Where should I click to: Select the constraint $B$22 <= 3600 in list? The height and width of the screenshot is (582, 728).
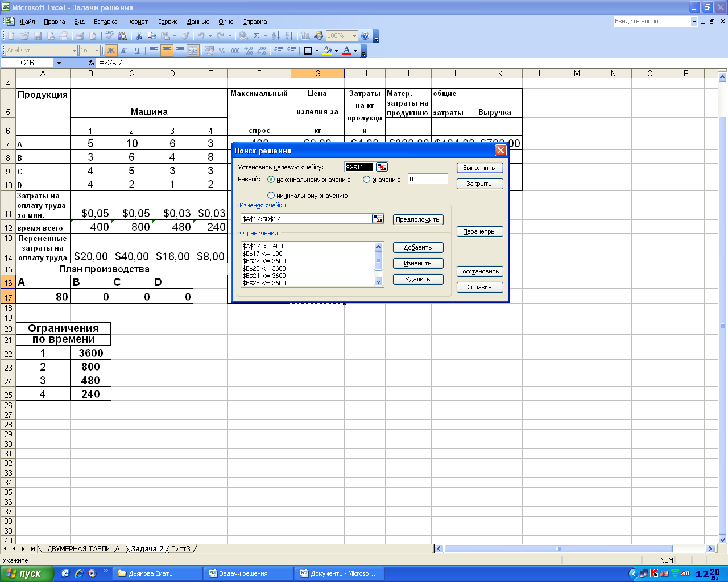click(264, 261)
